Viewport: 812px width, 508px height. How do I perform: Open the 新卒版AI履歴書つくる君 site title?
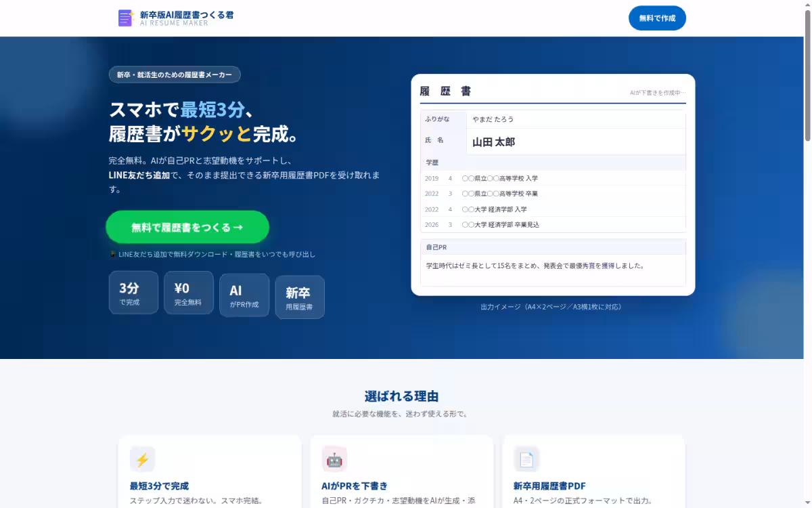pos(187,14)
